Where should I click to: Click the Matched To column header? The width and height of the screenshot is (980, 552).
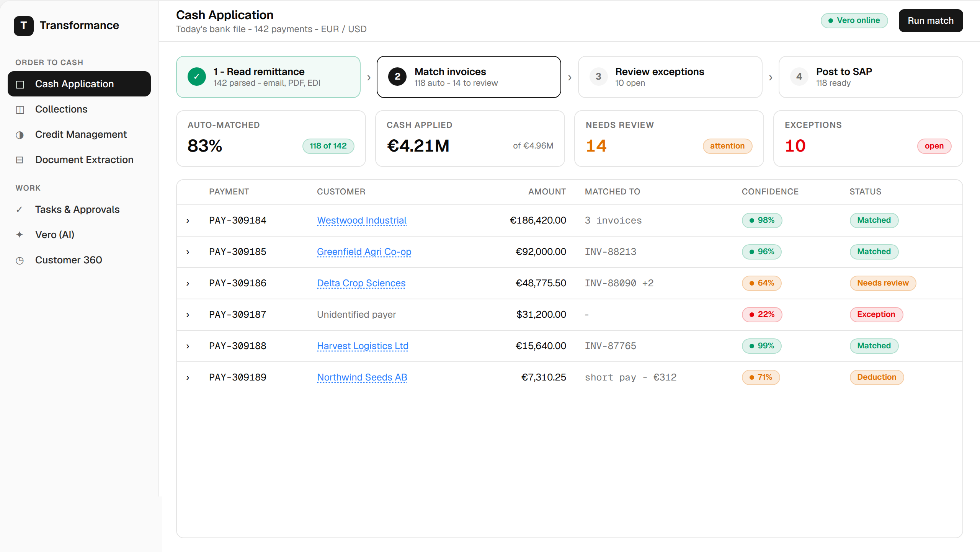(x=612, y=192)
